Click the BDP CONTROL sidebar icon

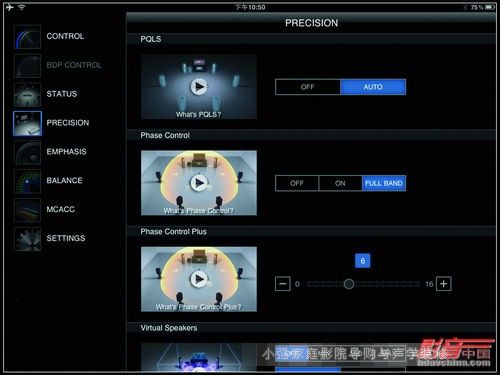point(27,66)
